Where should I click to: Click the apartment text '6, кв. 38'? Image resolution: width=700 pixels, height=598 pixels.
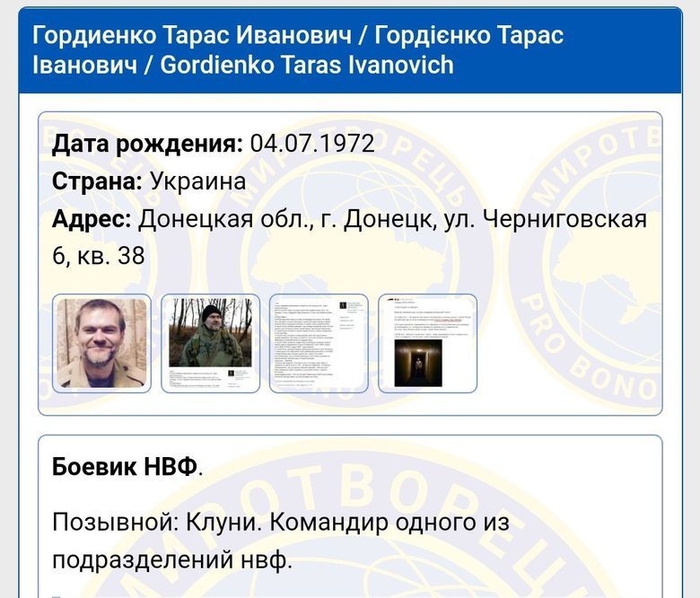99,256
